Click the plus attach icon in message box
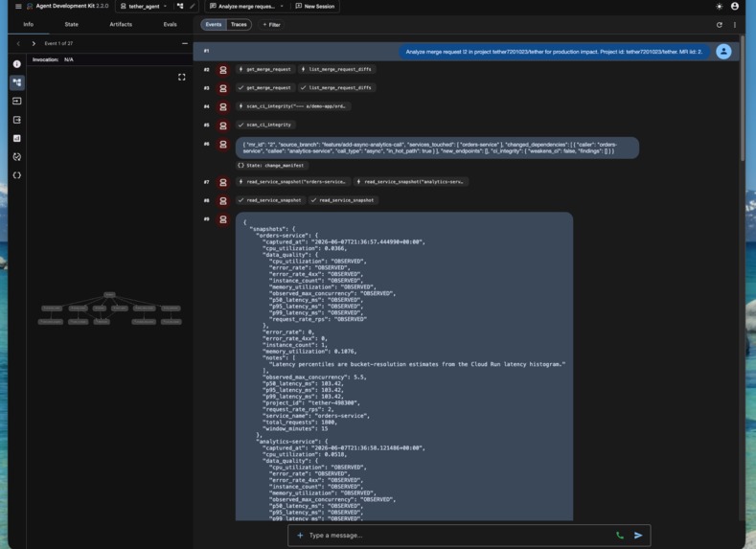 pyautogui.click(x=300, y=536)
